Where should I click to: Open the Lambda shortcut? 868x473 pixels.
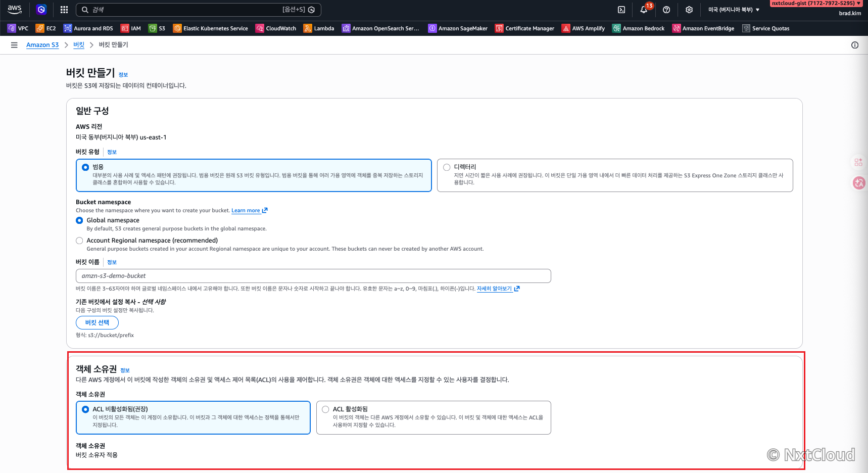point(319,28)
